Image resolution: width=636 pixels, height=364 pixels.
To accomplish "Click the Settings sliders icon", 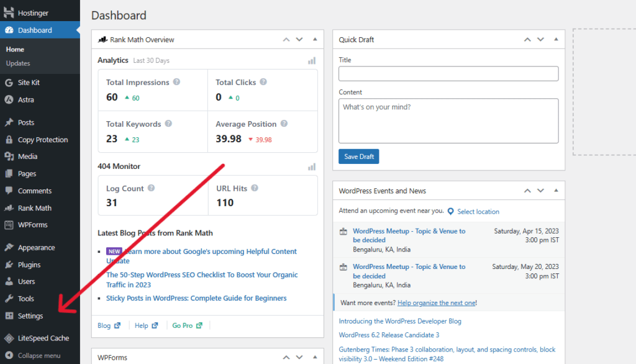I will (9, 316).
